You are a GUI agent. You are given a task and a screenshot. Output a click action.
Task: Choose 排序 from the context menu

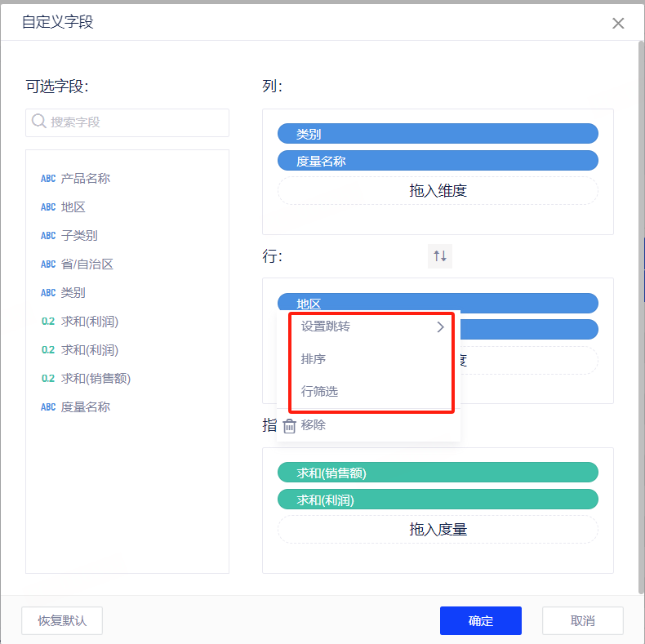[314, 359]
